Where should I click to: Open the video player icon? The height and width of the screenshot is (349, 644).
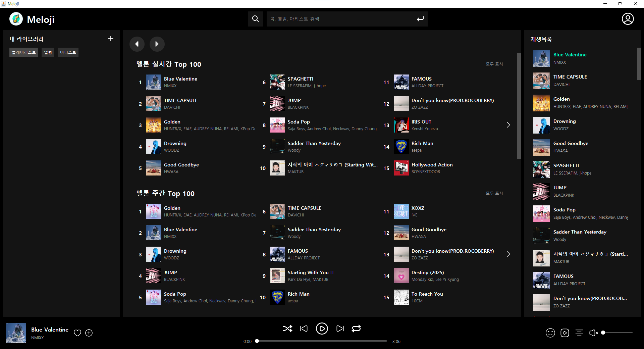tap(565, 333)
